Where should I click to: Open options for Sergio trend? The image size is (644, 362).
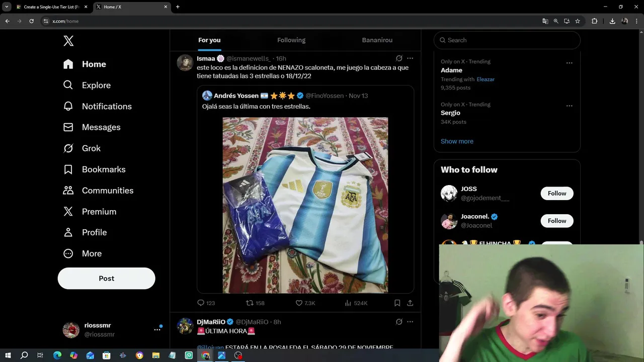[569, 106]
